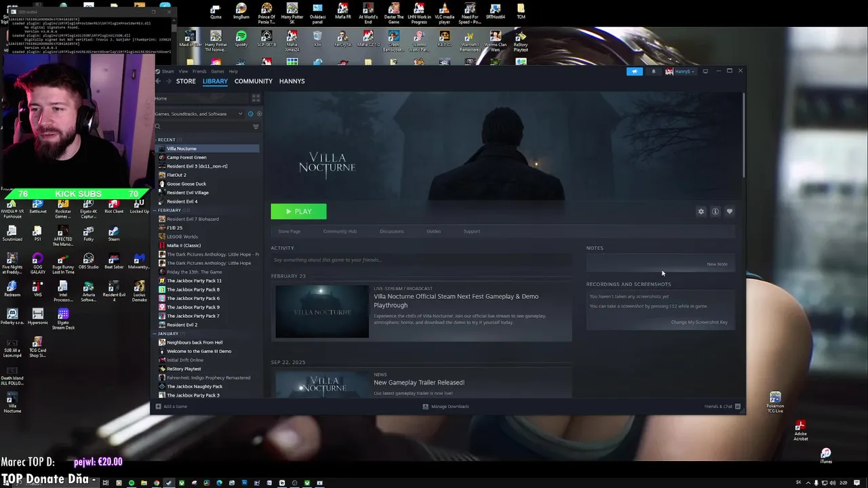Open the Steam menu

pos(167,71)
